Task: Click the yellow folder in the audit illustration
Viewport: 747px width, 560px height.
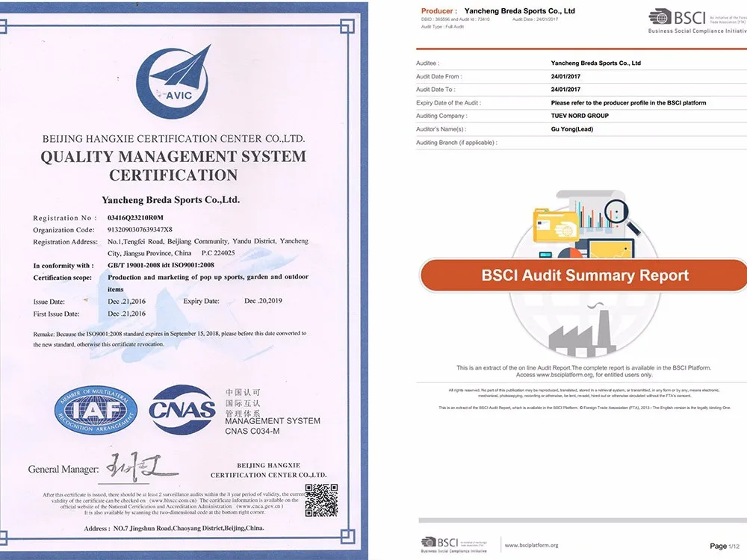Action: (x=556, y=225)
